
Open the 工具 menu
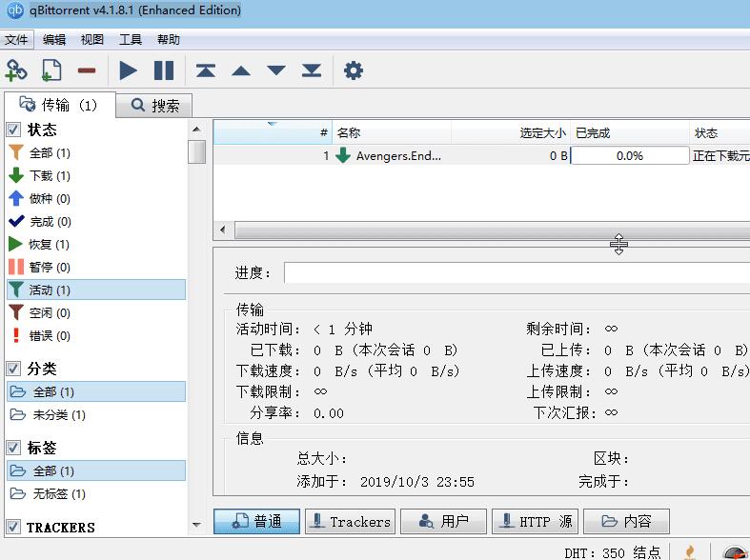click(131, 39)
